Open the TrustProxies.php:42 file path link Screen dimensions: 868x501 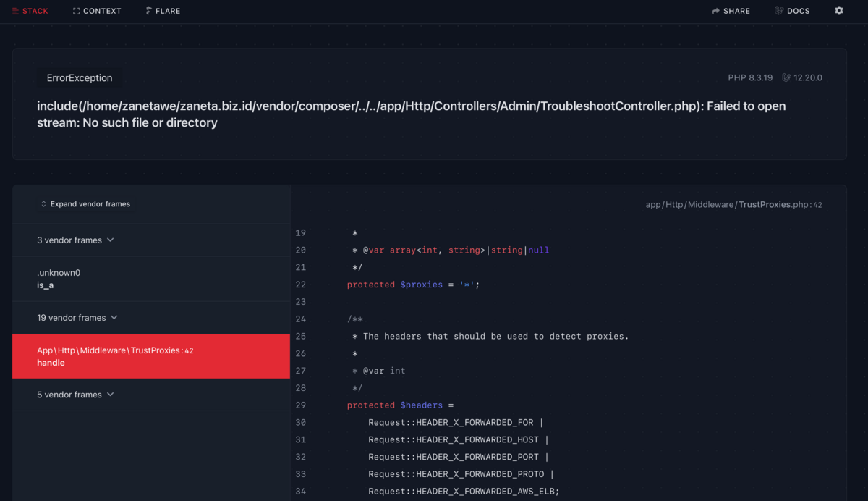point(733,205)
